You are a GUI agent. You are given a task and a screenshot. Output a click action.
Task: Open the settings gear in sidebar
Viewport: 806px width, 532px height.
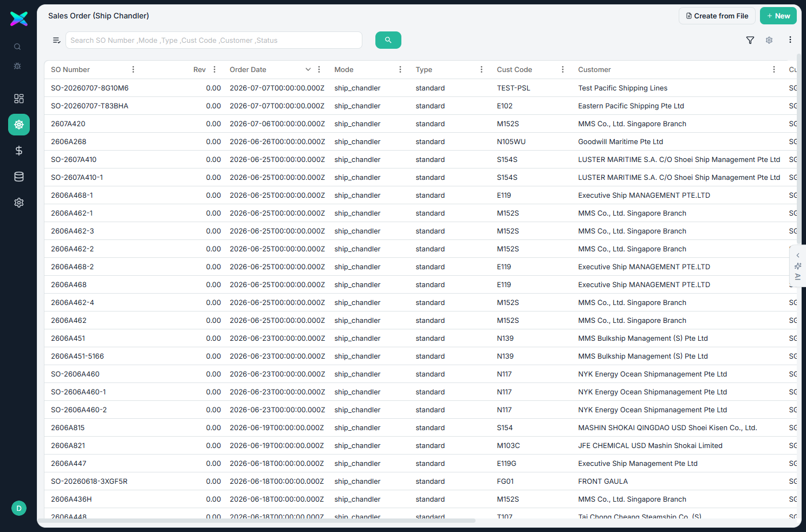point(19,203)
